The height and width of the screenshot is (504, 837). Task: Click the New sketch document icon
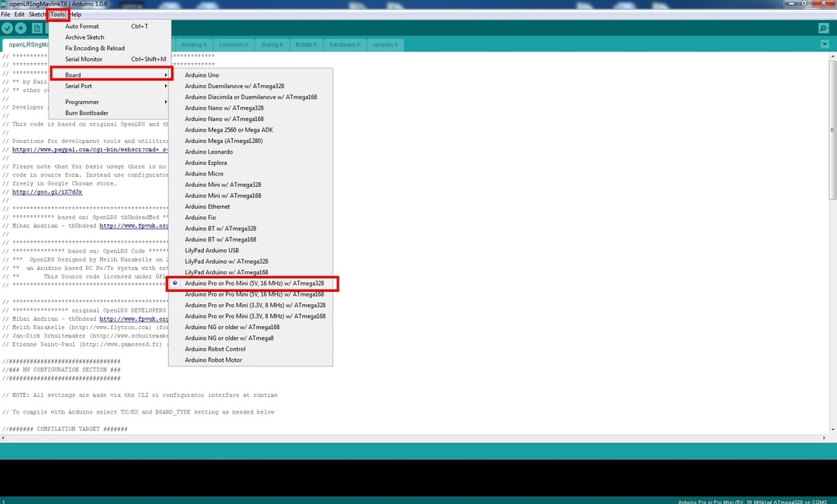click(36, 28)
